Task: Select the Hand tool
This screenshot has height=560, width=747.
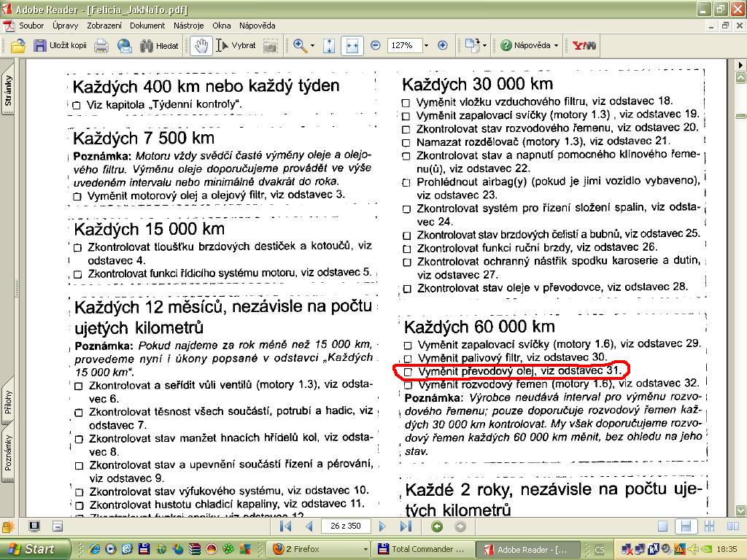Action: [201, 45]
